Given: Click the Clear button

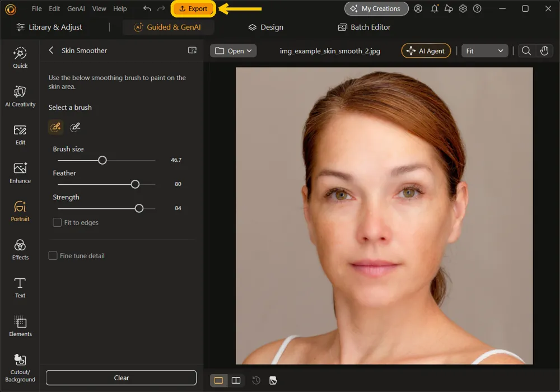Looking at the screenshot, I should click(x=121, y=377).
